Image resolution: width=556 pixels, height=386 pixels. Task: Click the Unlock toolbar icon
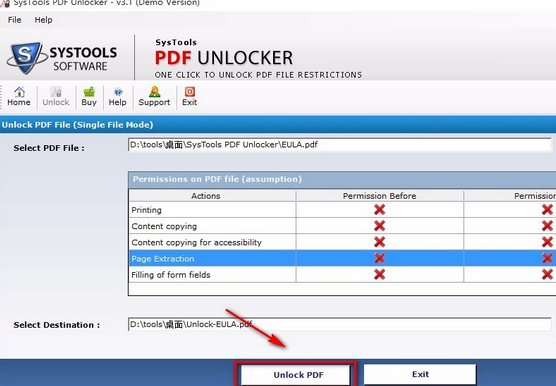coord(56,96)
